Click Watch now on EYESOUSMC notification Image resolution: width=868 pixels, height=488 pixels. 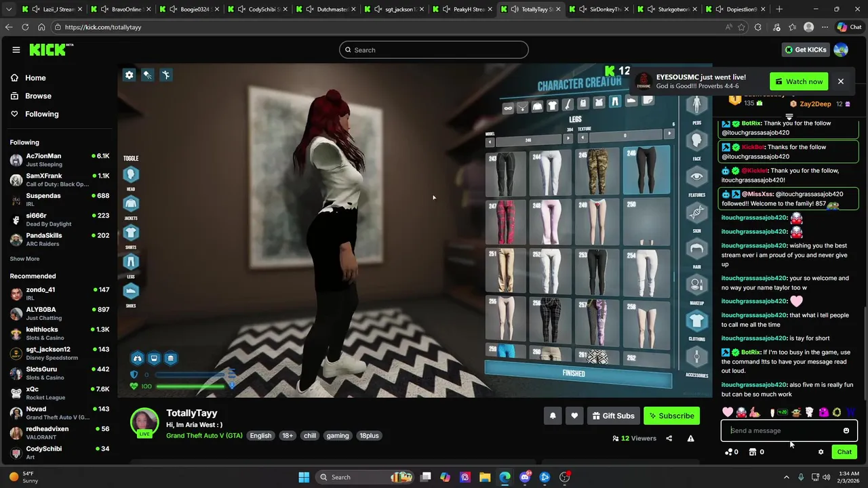click(799, 81)
